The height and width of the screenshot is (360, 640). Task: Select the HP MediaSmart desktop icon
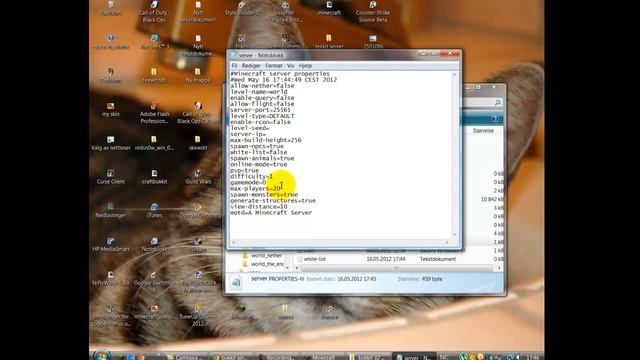(x=111, y=244)
